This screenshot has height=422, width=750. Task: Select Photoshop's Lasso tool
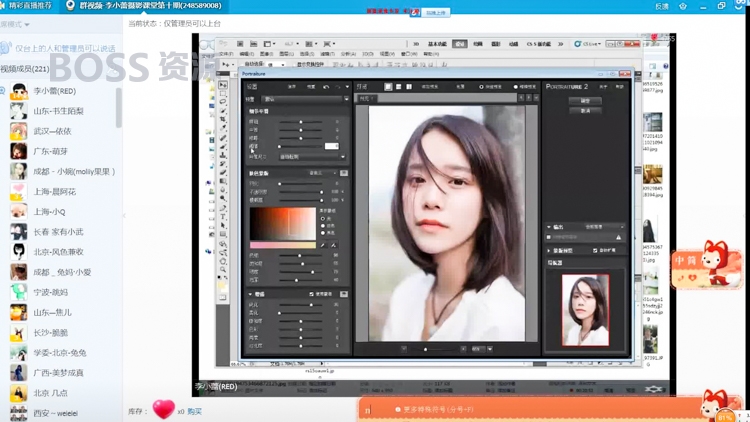[x=223, y=102]
